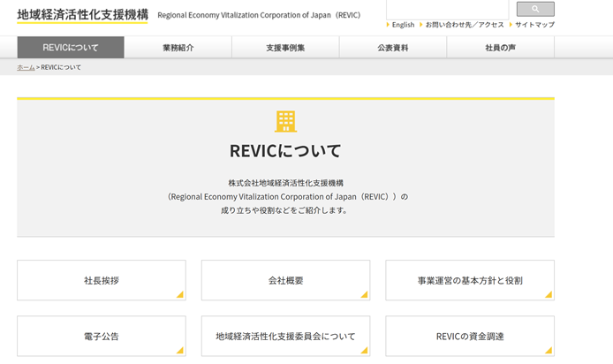Screen dimensions: 613x364
Task: Open the 社長挨拶 card
Action: [x=101, y=280]
